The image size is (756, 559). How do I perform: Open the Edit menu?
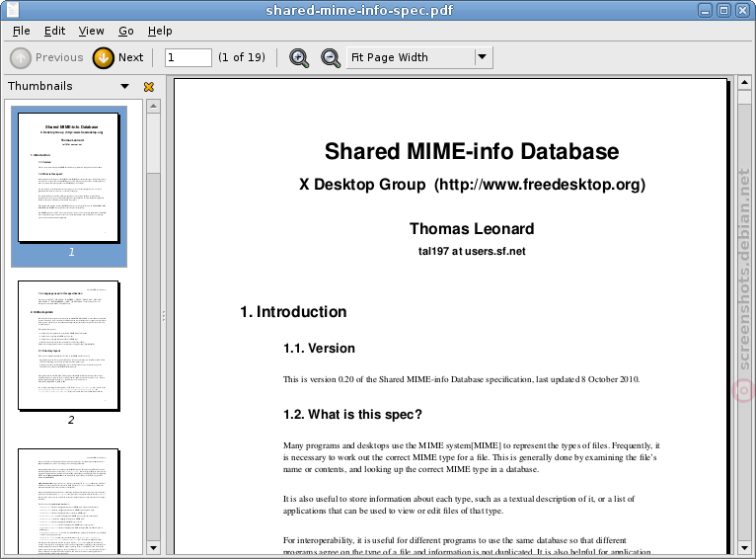pyautogui.click(x=54, y=31)
